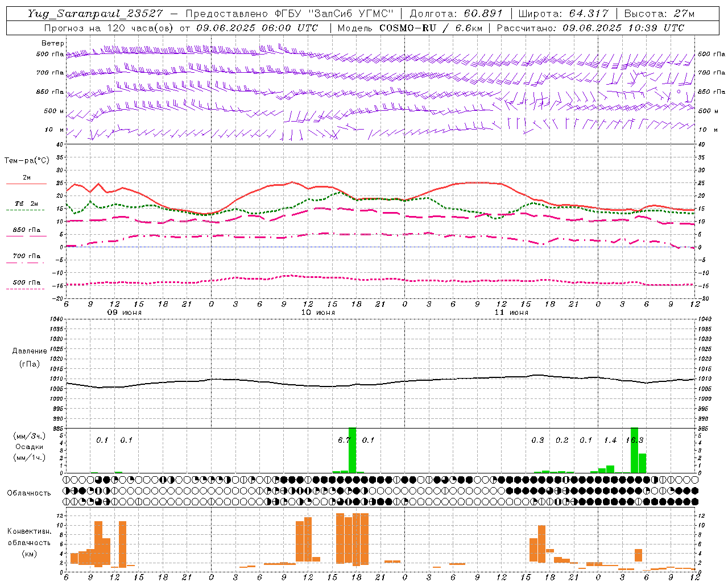Click the dashed 700 гПа temperature legend line
Image resolution: width=728 pixels, height=582 pixels.
(x=25, y=263)
